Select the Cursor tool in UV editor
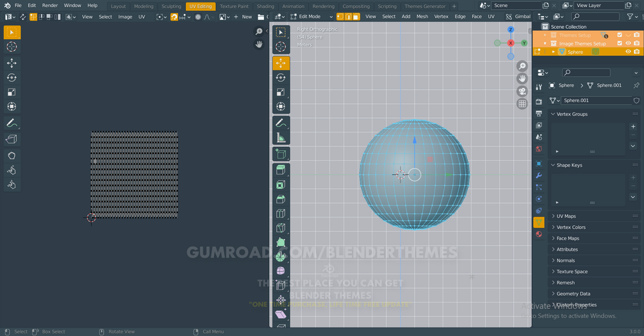644x336 pixels. (x=12, y=47)
